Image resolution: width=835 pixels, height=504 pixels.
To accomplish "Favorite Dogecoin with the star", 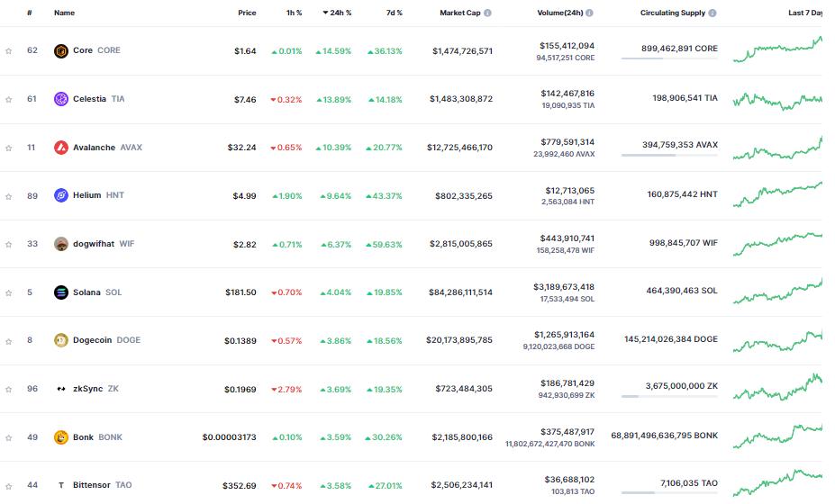I will point(8,341).
